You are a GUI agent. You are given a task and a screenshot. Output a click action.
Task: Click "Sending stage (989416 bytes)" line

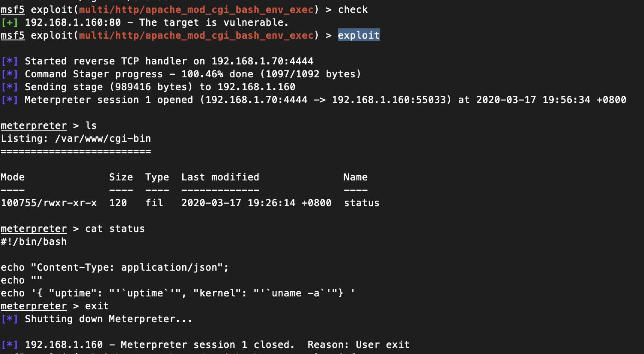148,87
